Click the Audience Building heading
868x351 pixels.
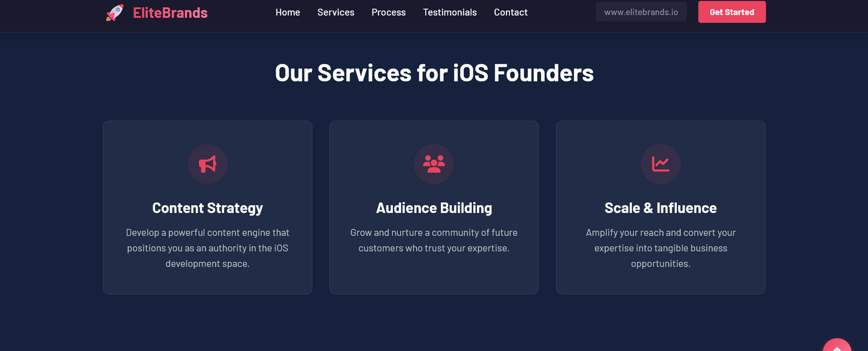pos(434,208)
